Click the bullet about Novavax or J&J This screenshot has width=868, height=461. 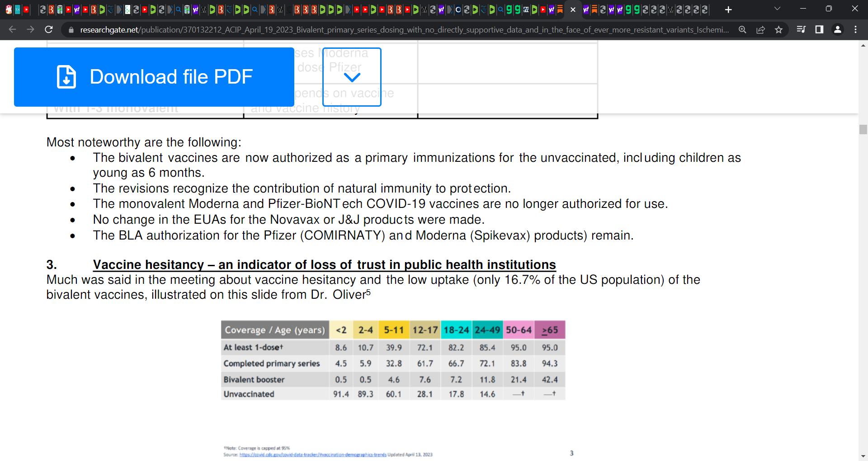(x=288, y=220)
